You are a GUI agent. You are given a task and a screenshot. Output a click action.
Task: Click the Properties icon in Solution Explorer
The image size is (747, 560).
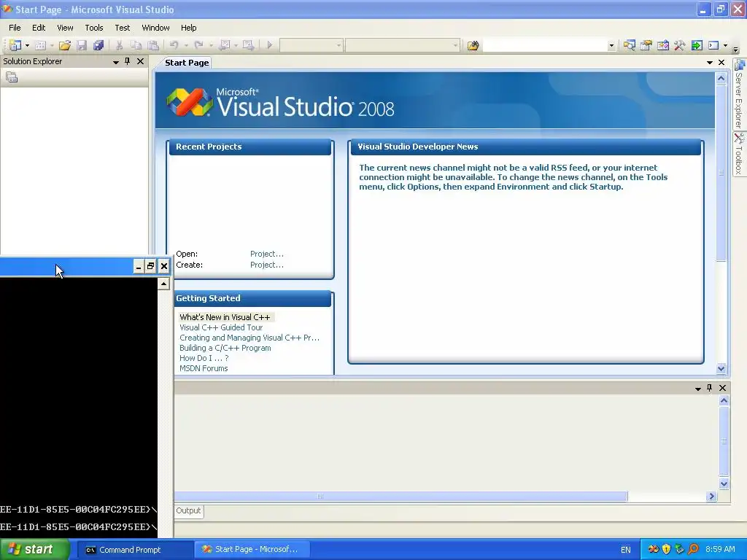pyautogui.click(x=12, y=77)
